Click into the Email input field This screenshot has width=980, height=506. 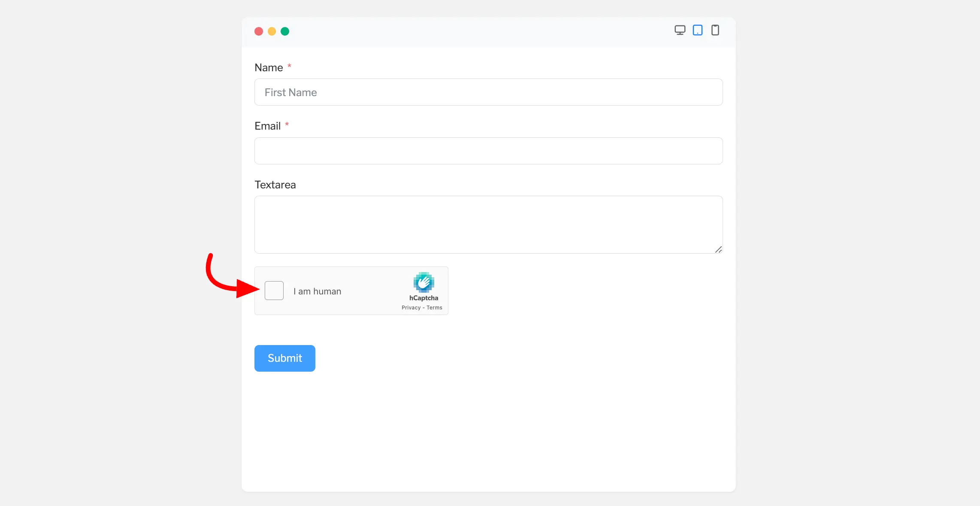pos(488,151)
